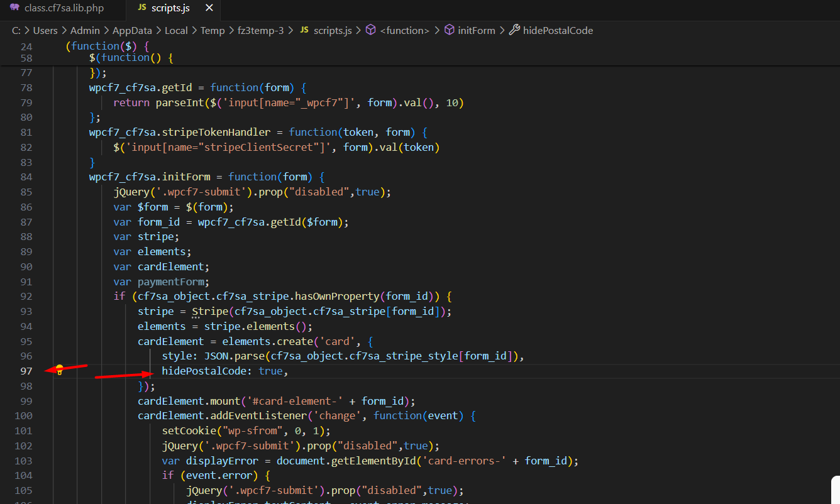
Task: Open 'Users' breadcrumb segment
Action: tap(45, 30)
